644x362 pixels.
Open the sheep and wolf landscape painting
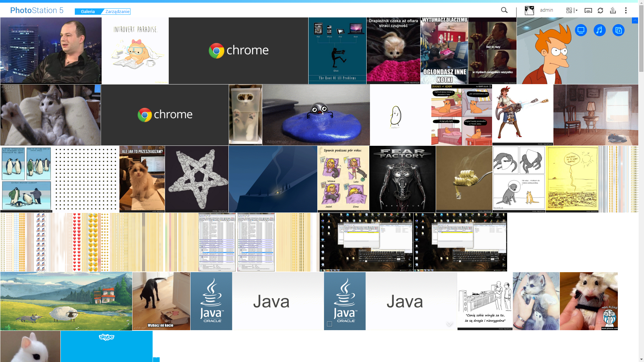coord(66,301)
